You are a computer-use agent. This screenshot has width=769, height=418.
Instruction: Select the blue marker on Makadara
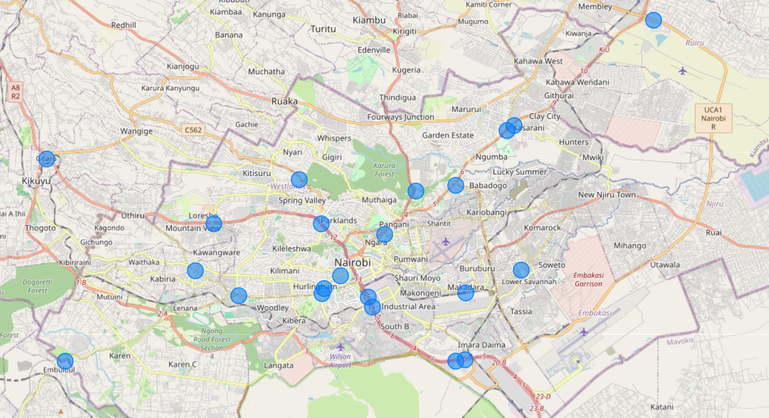click(465, 292)
